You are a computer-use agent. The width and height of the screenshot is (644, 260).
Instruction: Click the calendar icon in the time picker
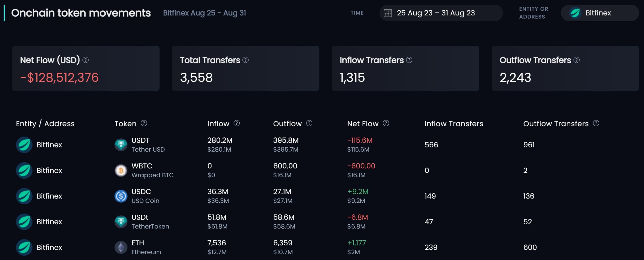tap(388, 13)
